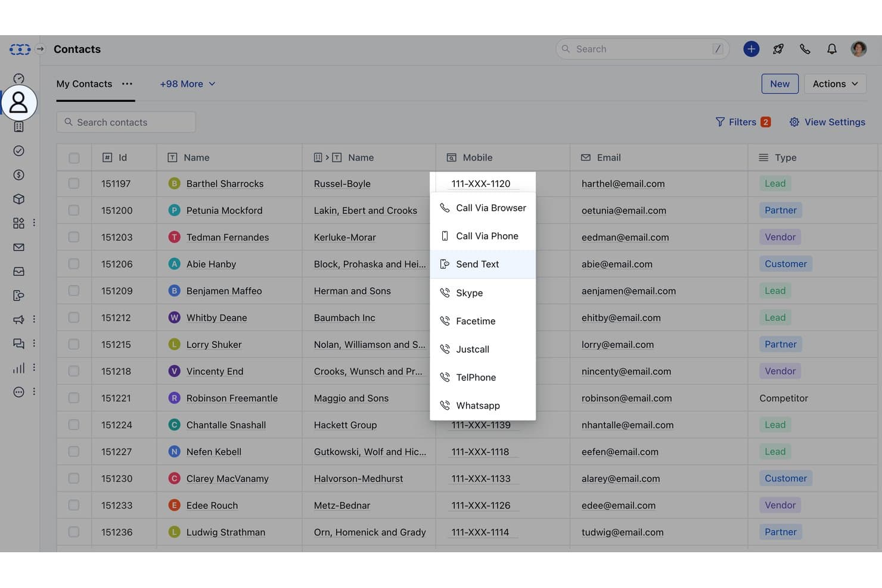
Task: Open the Contacts module in the sidebar
Action: tap(18, 102)
